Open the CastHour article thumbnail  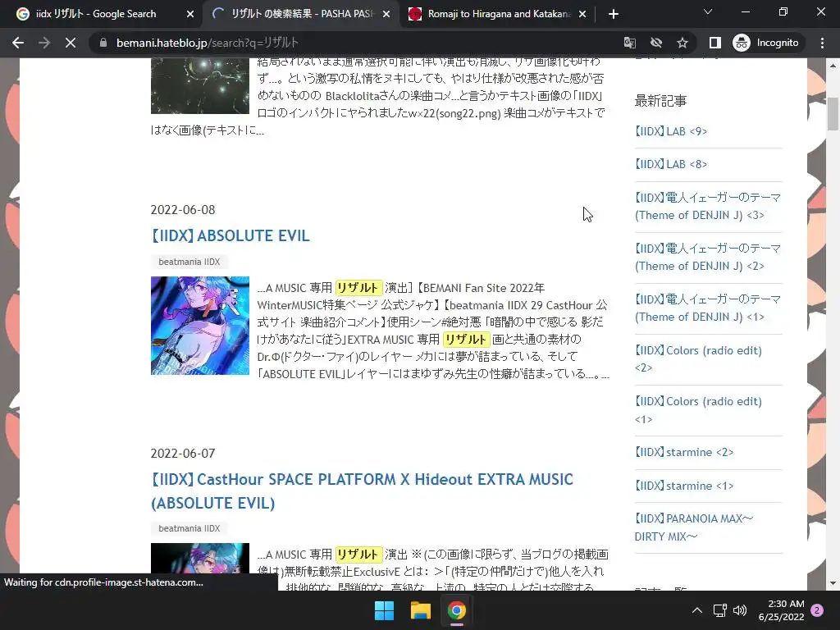click(200, 567)
